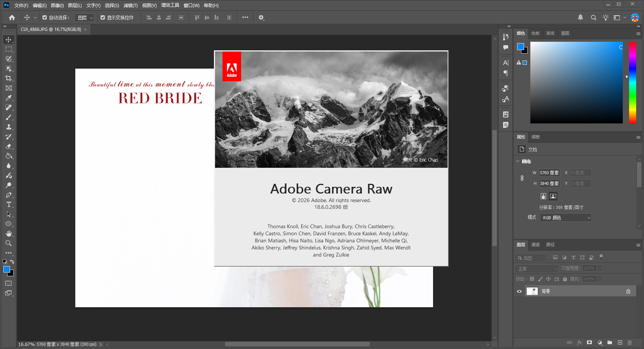Open the 滤镜(T) menu
The width and height of the screenshot is (644, 349).
(130, 5)
